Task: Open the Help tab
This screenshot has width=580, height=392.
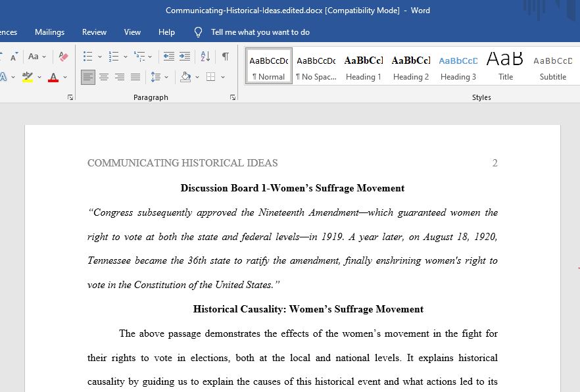Action: click(166, 32)
